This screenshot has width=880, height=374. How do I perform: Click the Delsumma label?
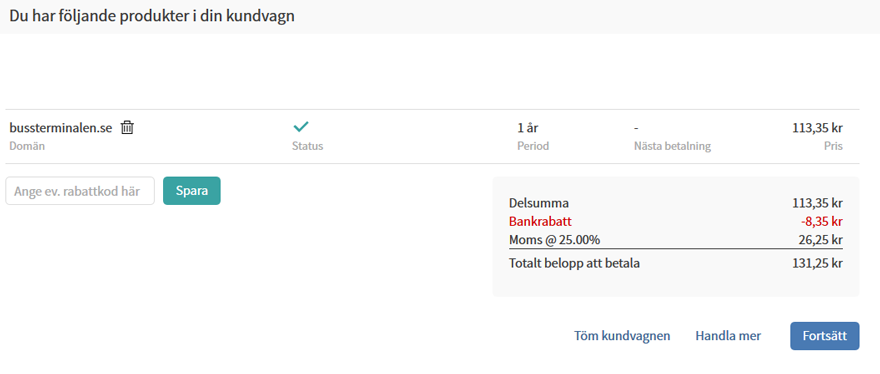point(538,203)
